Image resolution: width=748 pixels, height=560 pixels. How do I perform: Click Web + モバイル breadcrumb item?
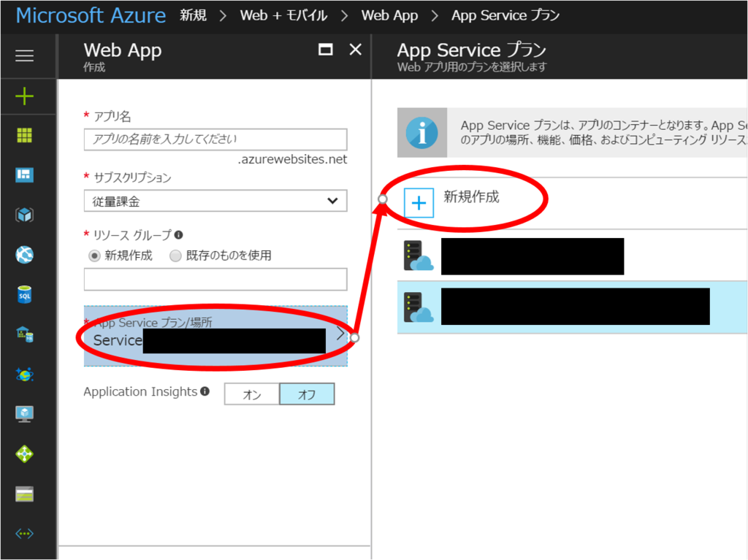point(284,15)
